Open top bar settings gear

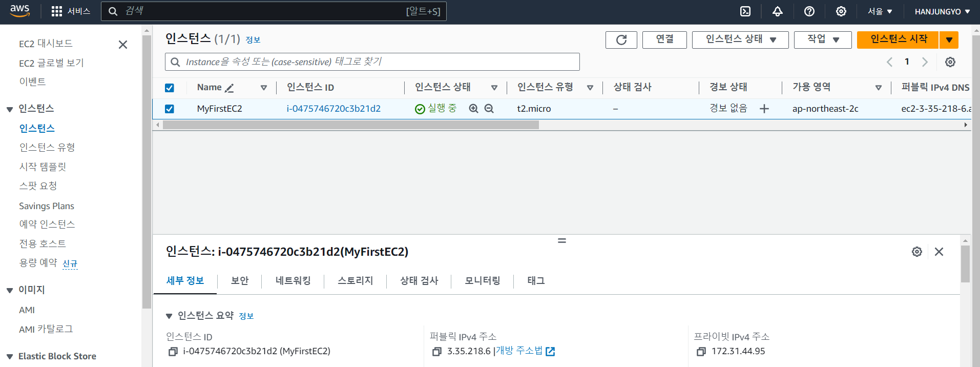[841, 11]
